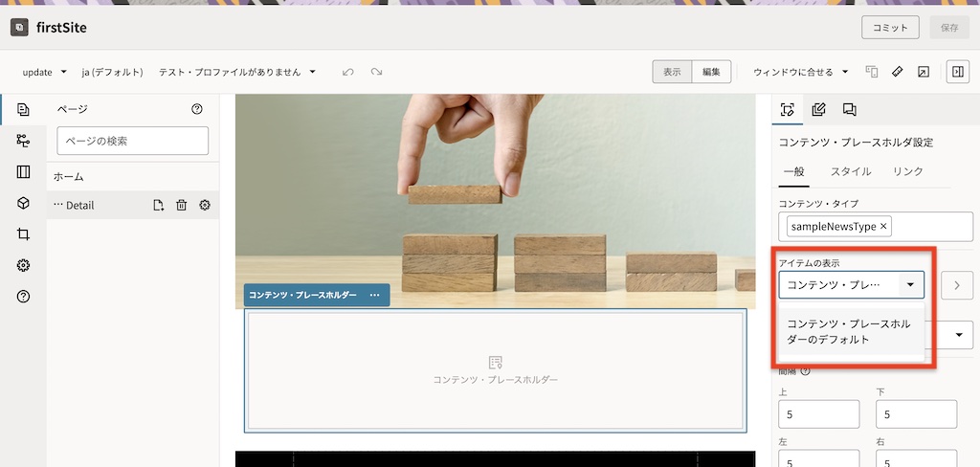Add a child page to Detail
This screenshot has width=980, height=467.
(x=159, y=205)
